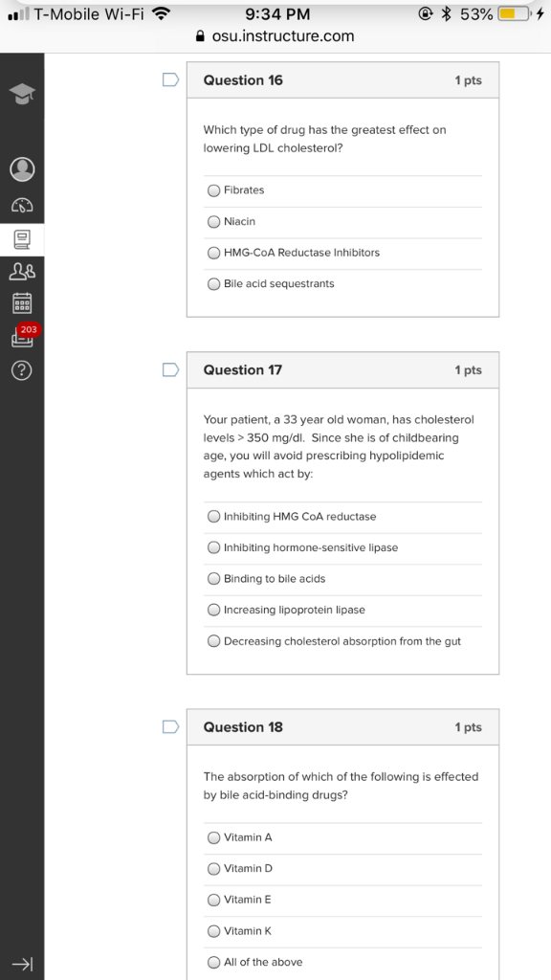Screen dimensions: 551x980
Task: Select Increasing lipoprotein lipase option
Action: click(x=213, y=610)
